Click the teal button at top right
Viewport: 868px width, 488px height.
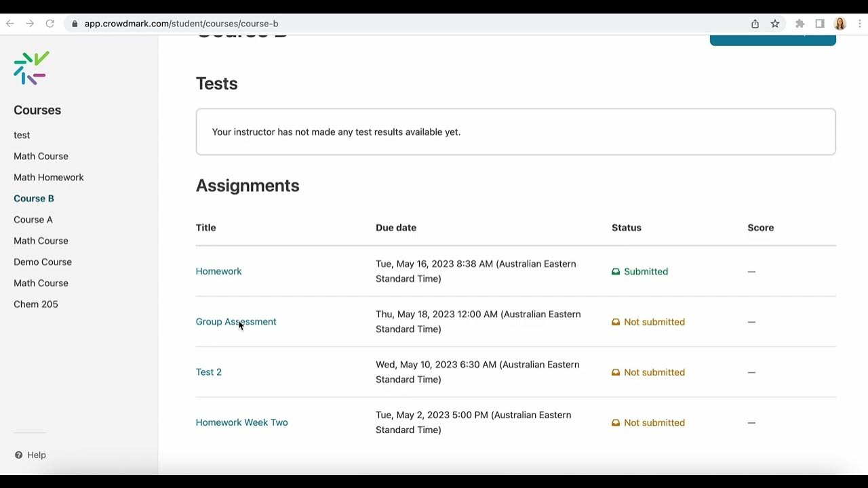[772, 39]
